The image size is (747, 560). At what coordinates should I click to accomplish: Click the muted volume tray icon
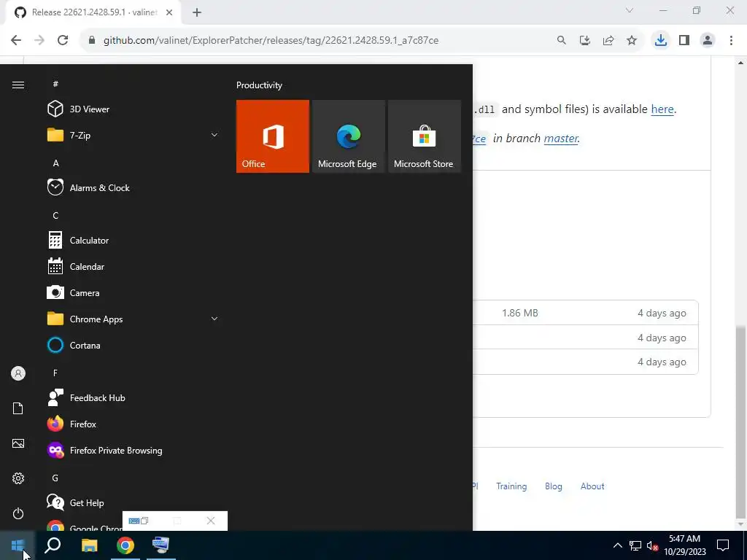tap(652, 545)
